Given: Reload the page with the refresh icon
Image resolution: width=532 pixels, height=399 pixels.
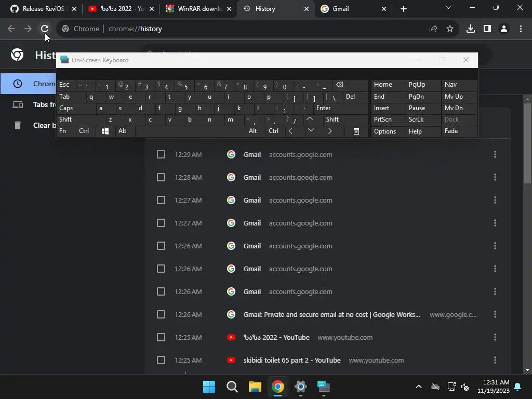Looking at the screenshot, I should click(45, 29).
